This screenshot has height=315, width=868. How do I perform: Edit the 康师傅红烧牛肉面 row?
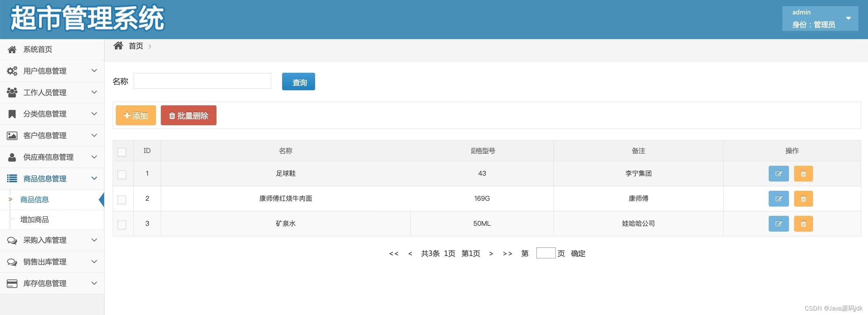click(779, 199)
